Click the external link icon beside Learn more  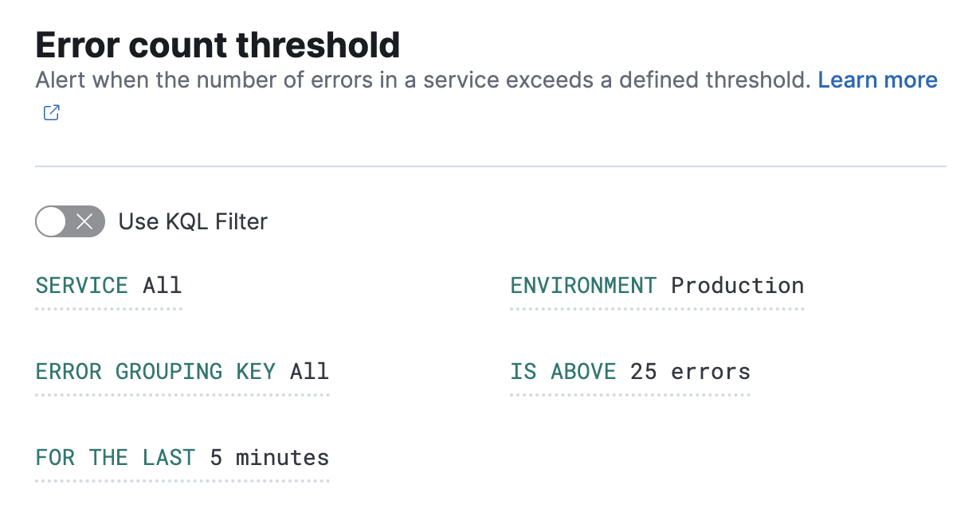50,112
